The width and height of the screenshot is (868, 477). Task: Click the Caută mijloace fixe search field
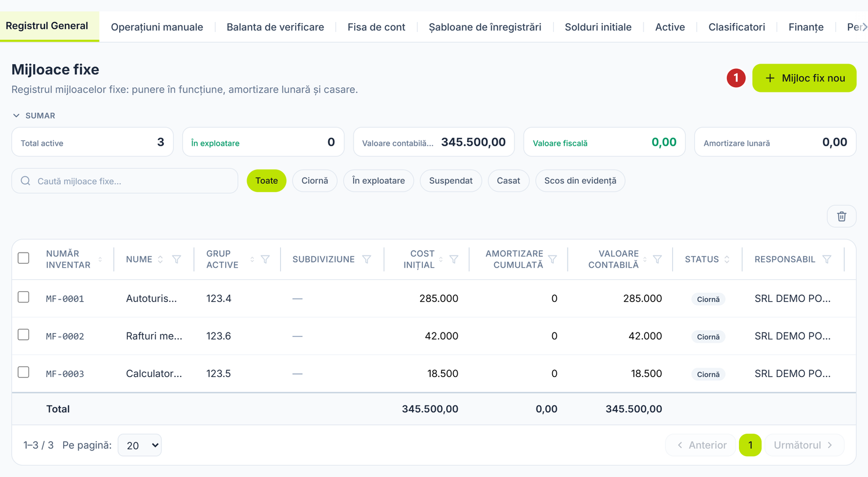point(125,181)
